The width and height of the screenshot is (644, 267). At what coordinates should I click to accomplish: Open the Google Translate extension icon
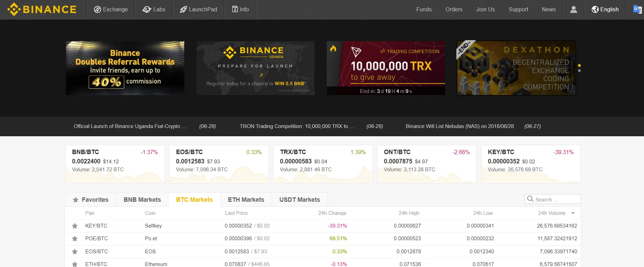tap(637, 9)
